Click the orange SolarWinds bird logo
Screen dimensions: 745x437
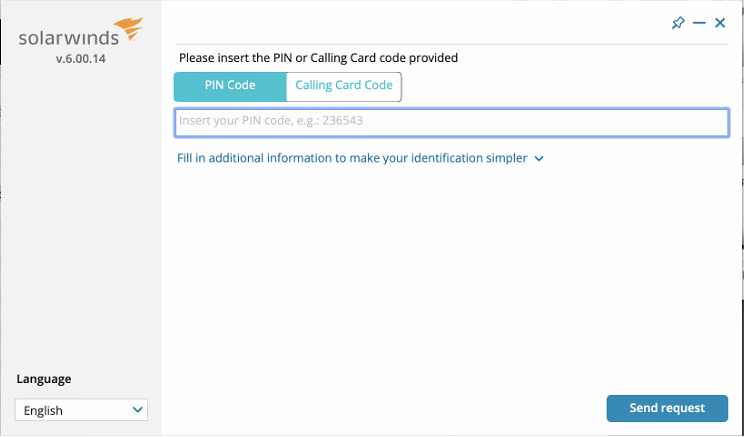click(129, 27)
